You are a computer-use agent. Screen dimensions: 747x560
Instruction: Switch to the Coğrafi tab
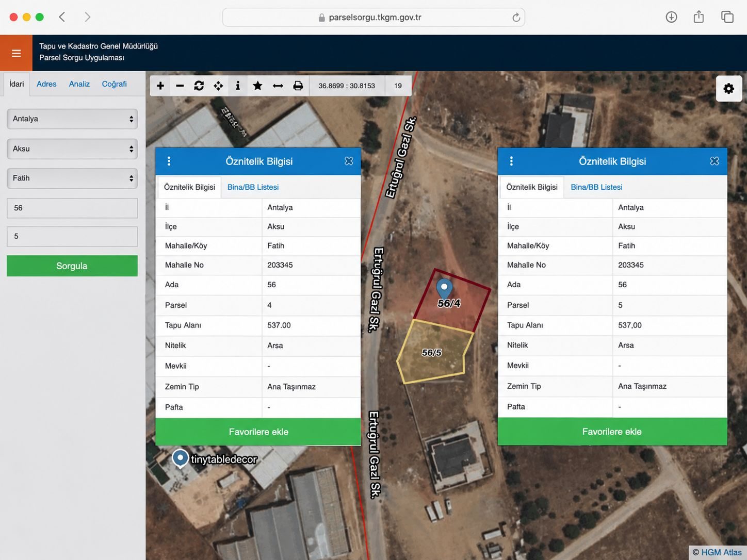point(114,84)
